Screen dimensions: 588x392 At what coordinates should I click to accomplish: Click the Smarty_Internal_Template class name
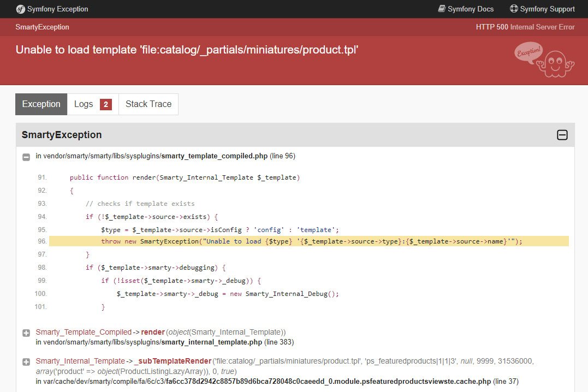point(80,361)
